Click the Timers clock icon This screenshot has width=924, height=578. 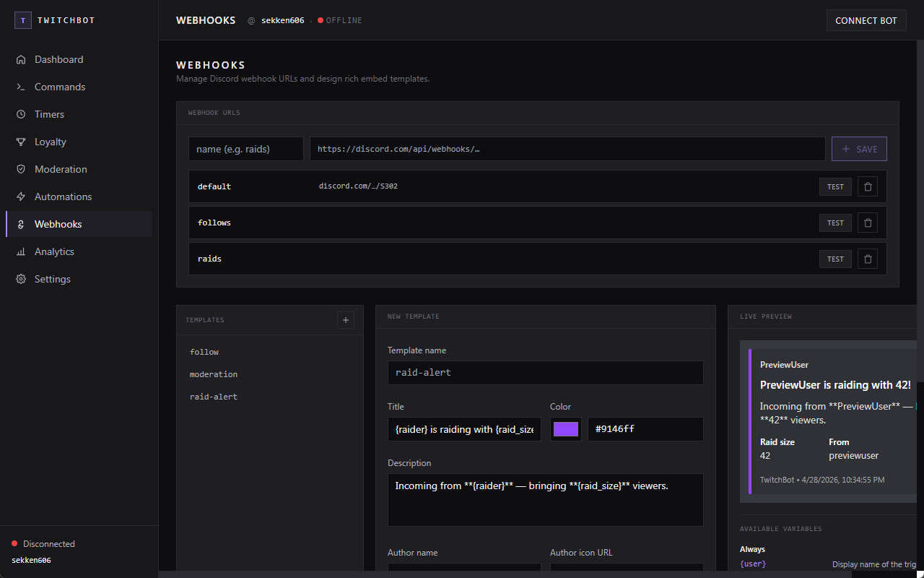point(21,114)
